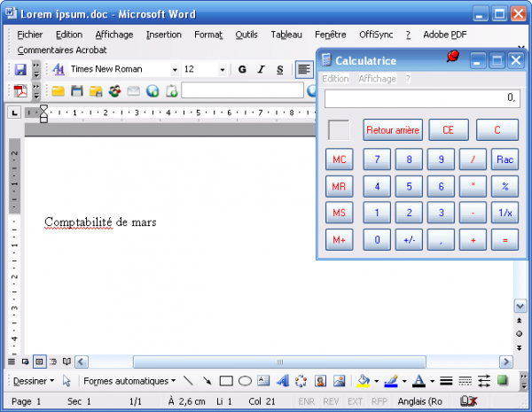This screenshot has width=532, height=412.
Task: Open the Font Color dropdown arrow
Action: [432, 382]
